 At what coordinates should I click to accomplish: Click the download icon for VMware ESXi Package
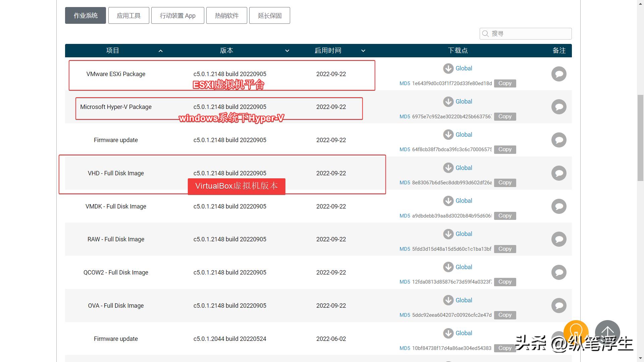pos(448,68)
